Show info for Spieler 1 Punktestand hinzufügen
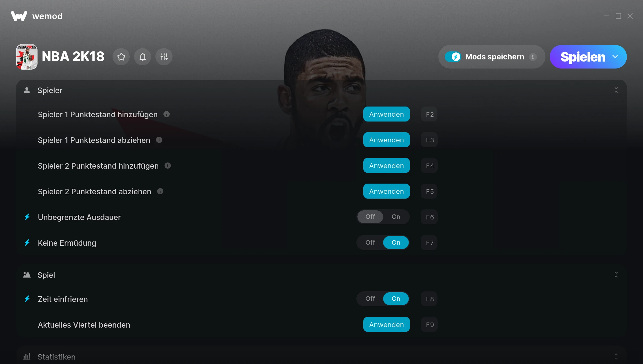Image resolution: width=643 pixels, height=364 pixels. 167,114
